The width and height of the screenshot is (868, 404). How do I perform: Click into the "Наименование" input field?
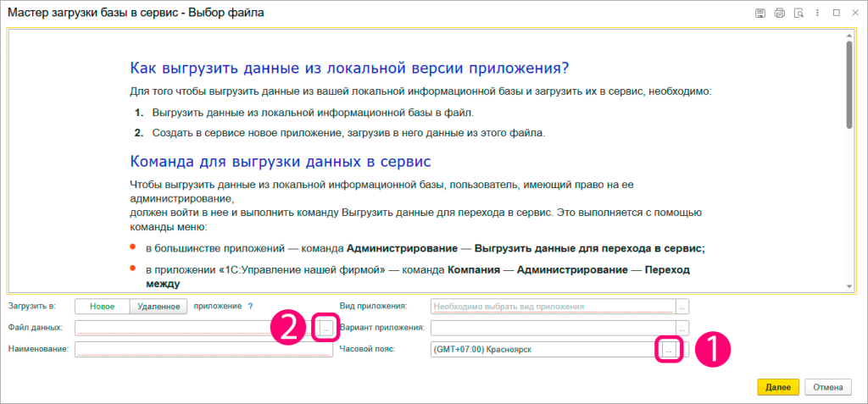203,349
